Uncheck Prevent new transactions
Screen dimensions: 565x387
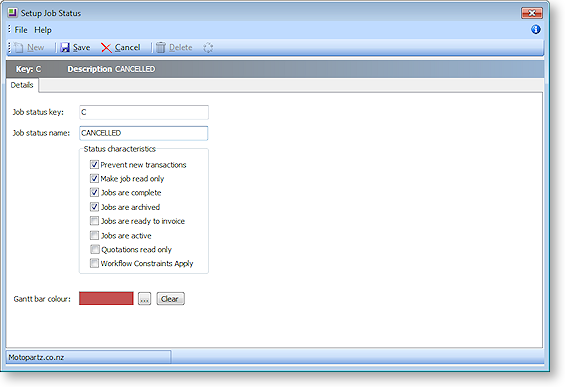pyautogui.click(x=94, y=165)
